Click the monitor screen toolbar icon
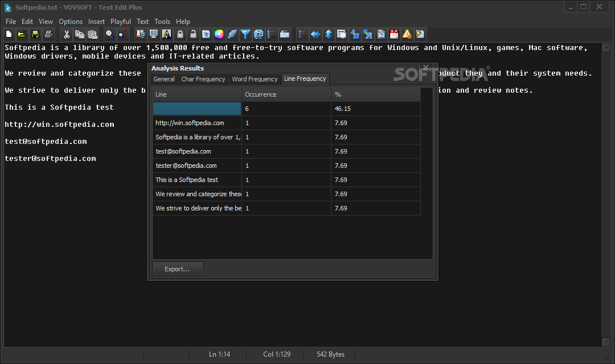615x364 pixels. pyautogui.click(x=154, y=35)
